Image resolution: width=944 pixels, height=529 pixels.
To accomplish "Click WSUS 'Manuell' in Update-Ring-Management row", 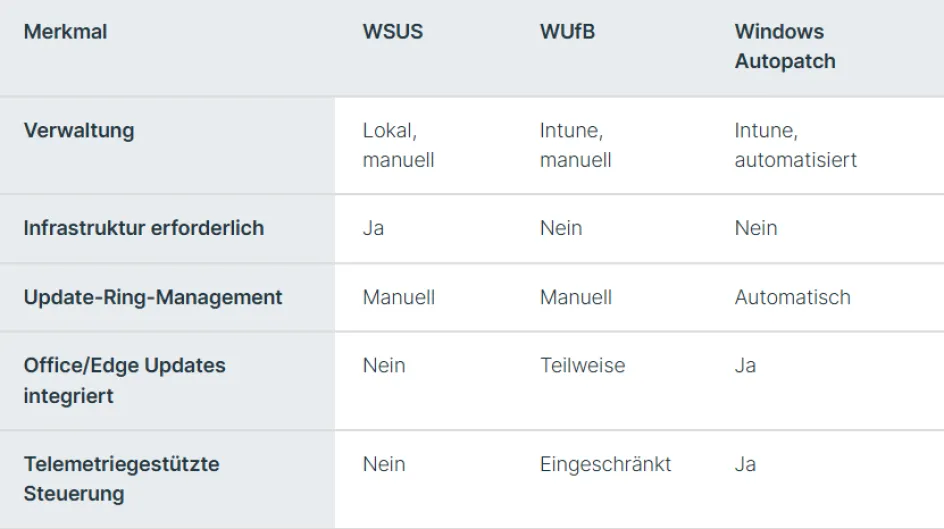I will click(x=398, y=297).
